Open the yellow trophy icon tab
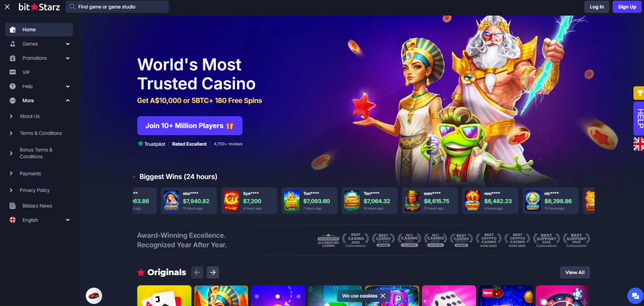Image resolution: width=644 pixels, height=306 pixels. 638,93
